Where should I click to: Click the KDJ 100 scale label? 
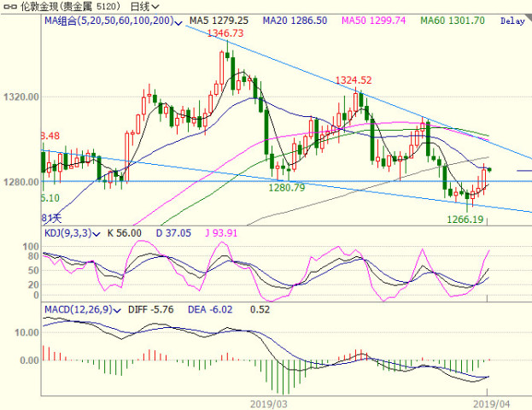pyautogui.click(x=31, y=247)
